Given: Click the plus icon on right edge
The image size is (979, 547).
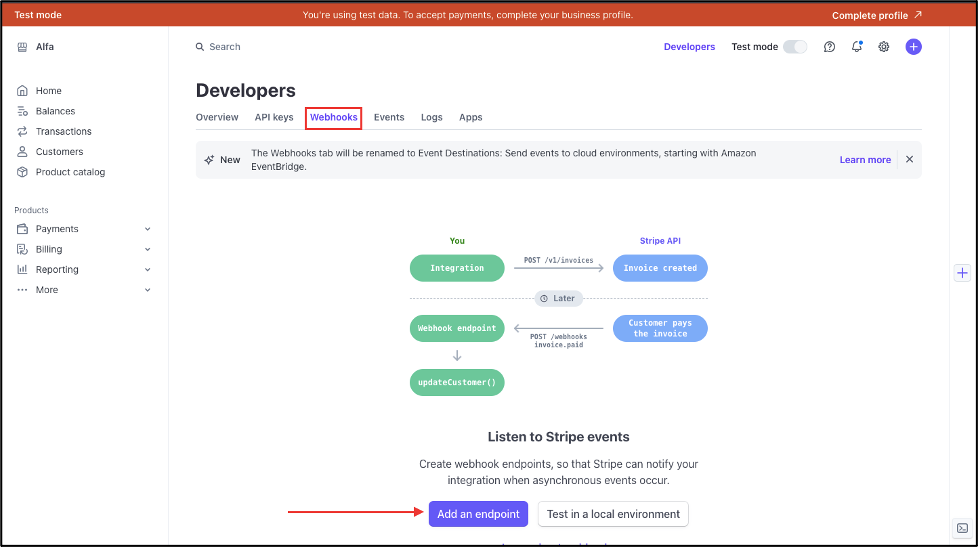Looking at the screenshot, I should point(962,273).
